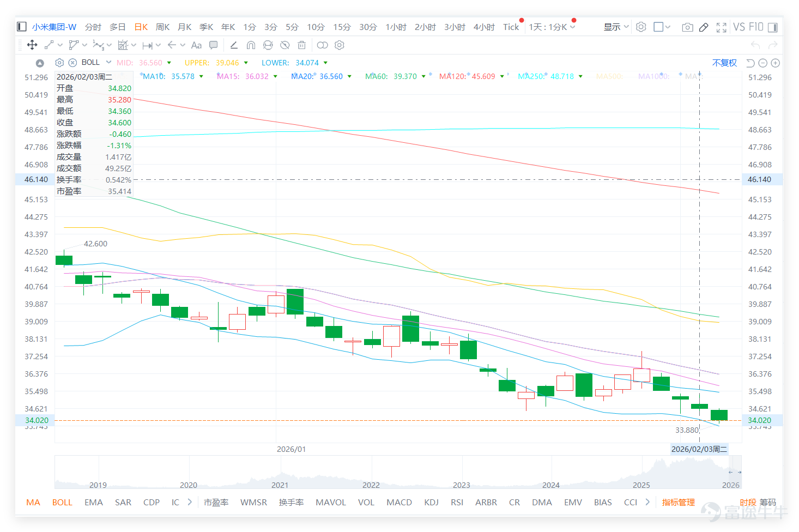Click the trash icon to delete drawings

pos(302,45)
